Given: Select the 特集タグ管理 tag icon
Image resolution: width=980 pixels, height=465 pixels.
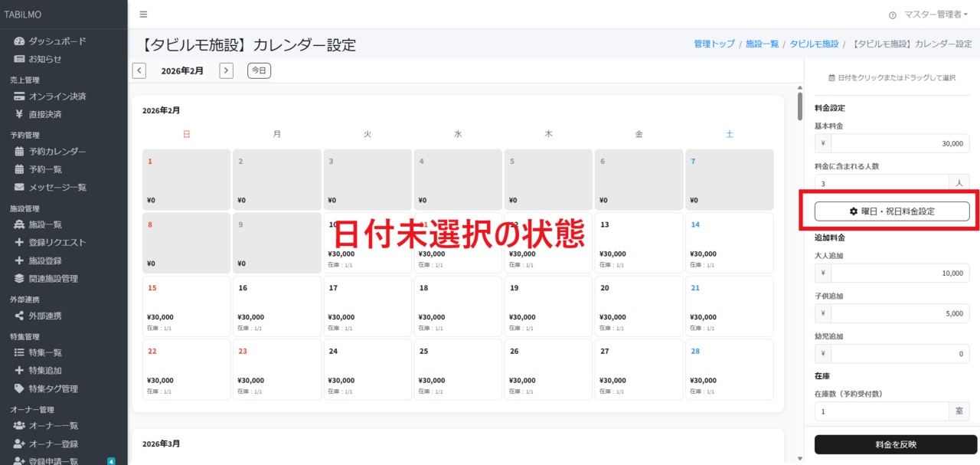Looking at the screenshot, I should pyautogui.click(x=18, y=388).
